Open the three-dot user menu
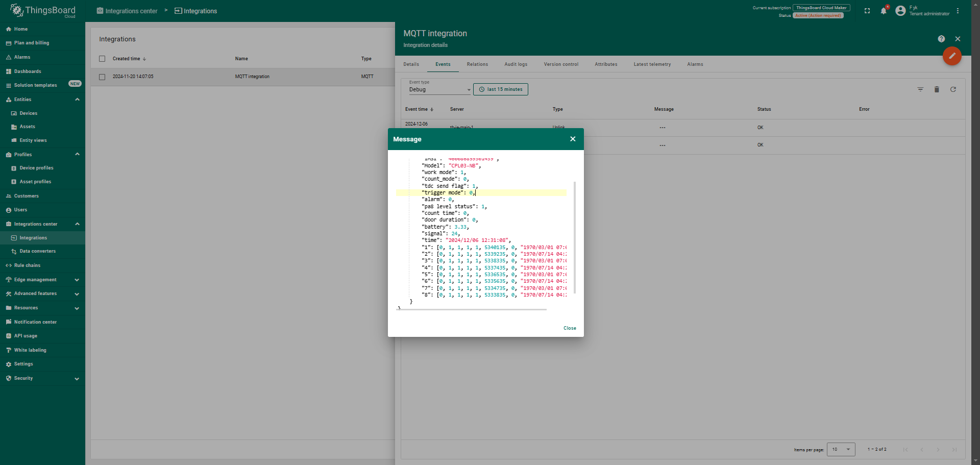980x465 pixels. pos(958,11)
